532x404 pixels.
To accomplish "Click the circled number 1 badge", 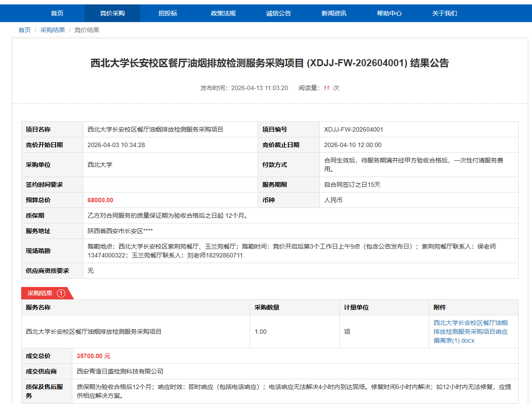I will click(61, 293).
